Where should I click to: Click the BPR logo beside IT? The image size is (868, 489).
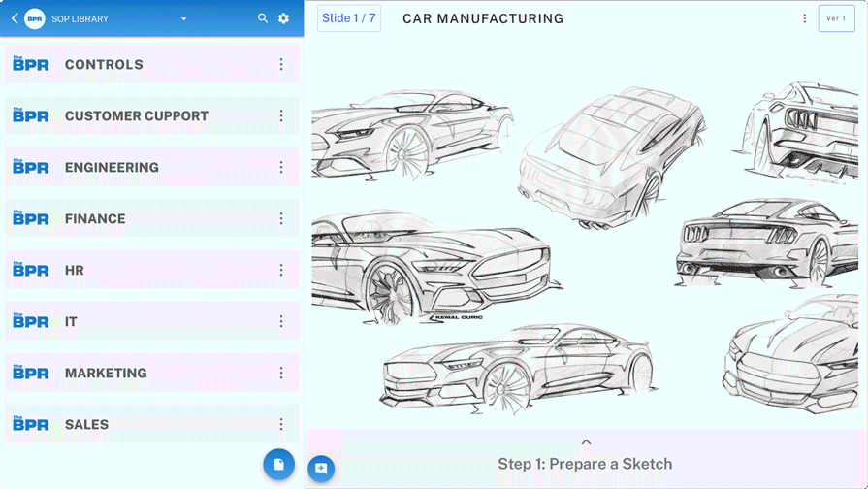(x=31, y=321)
